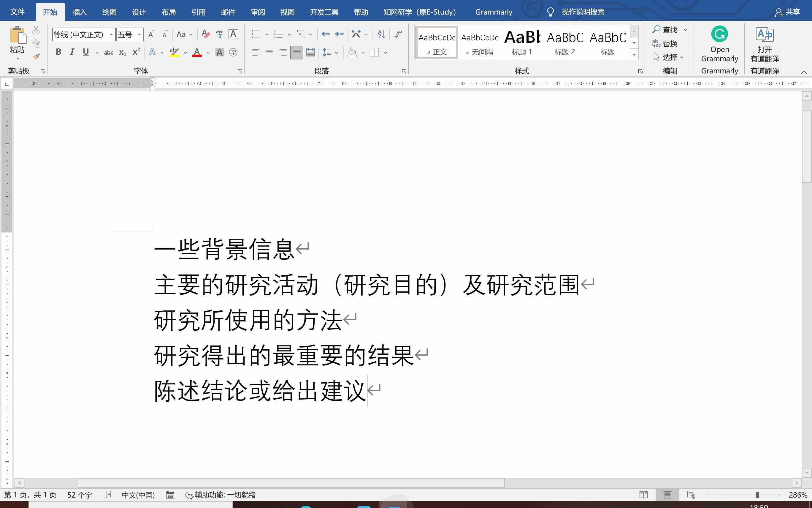Click the zoom slider handle
This screenshot has width=812, height=508.
(757, 495)
